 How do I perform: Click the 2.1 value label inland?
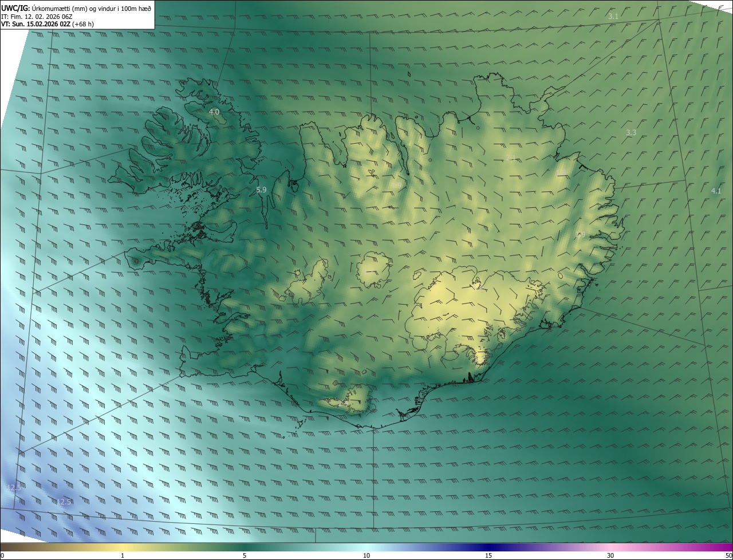click(511, 157)
